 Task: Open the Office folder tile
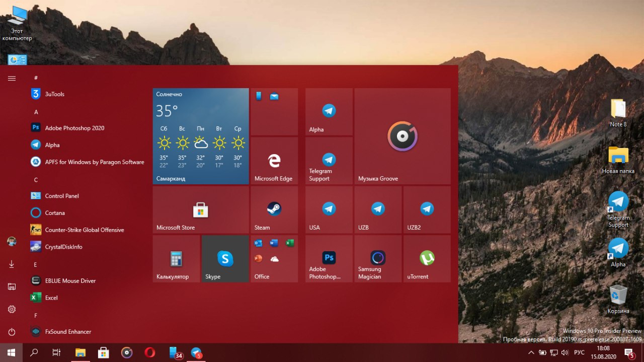pos(274,259)
